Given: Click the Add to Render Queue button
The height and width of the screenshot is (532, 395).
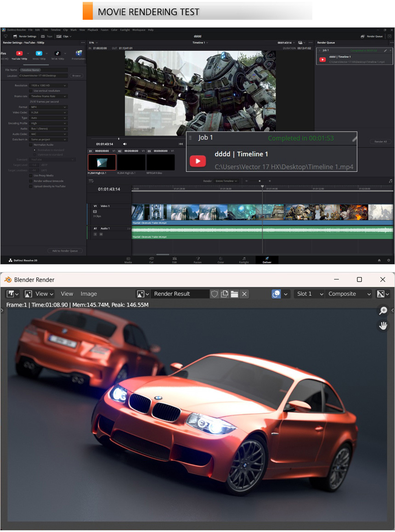Looking at the screenshot, I should tap(65, 251).
